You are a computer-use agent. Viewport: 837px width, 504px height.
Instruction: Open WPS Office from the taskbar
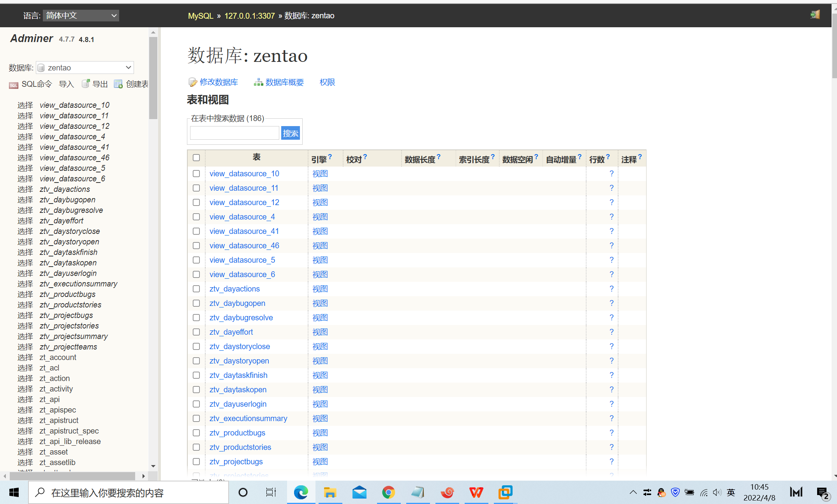pos(476,492)
